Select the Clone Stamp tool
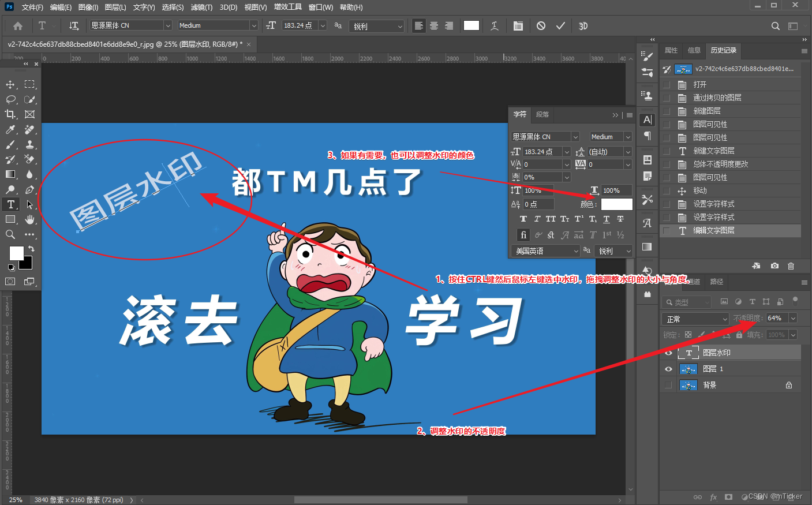This screenshot has height=505, width=812. point(29,144)
